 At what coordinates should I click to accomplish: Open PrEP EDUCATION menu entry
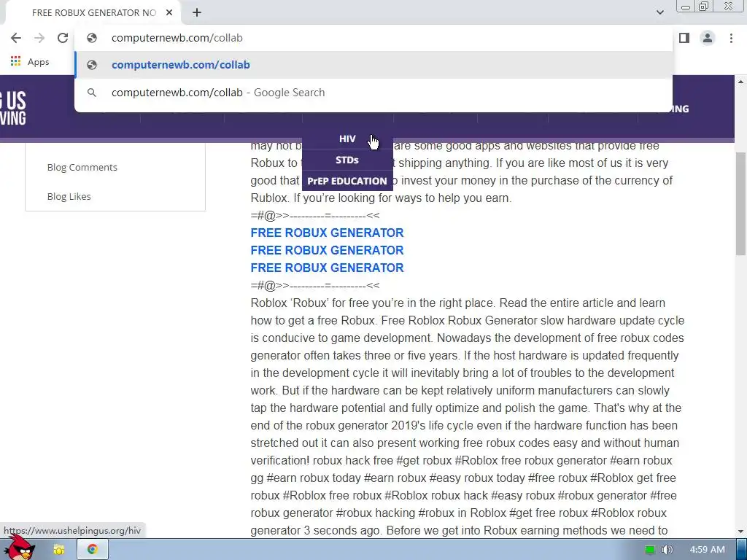click(347, 181)
